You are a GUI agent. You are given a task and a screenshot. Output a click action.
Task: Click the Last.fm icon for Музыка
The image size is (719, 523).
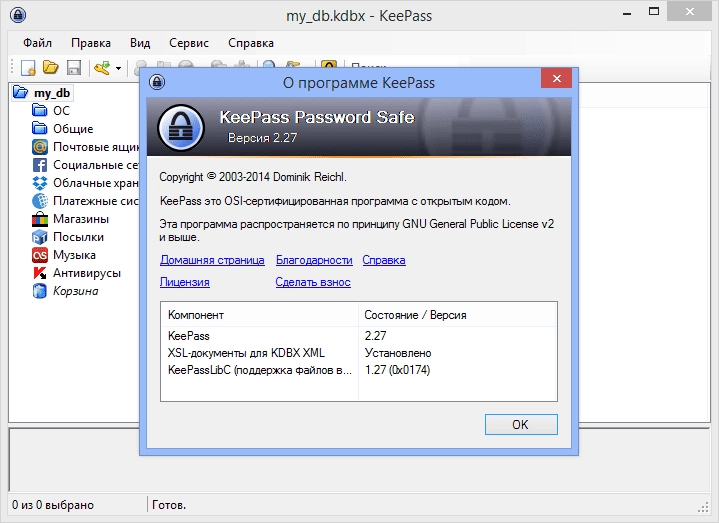pos(40,255)
